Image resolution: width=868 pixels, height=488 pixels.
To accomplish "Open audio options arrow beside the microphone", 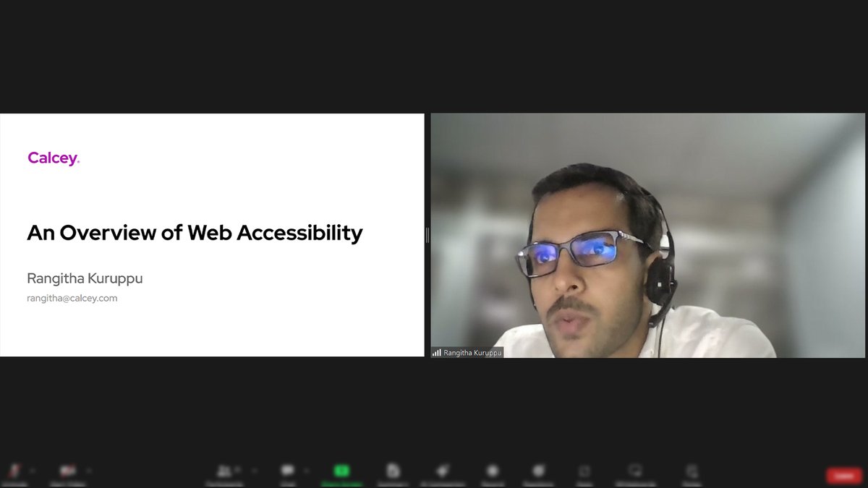I will (32, 470).
